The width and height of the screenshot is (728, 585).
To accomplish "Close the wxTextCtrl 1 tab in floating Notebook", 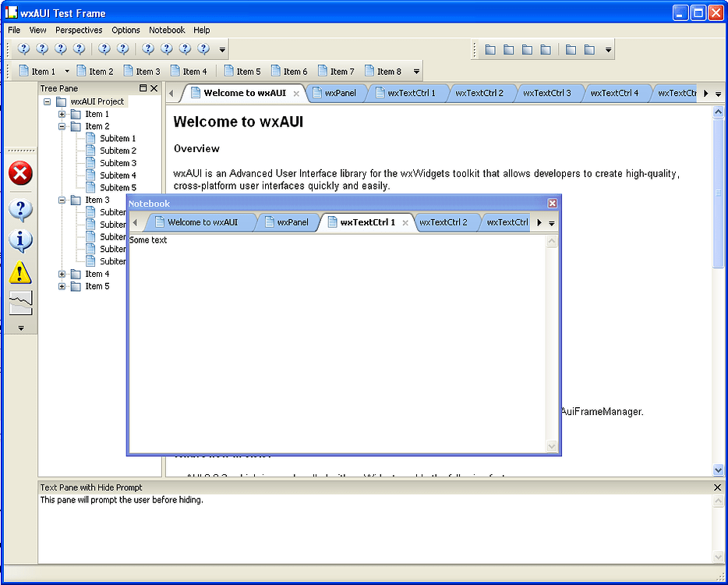I will coord(405,222).
